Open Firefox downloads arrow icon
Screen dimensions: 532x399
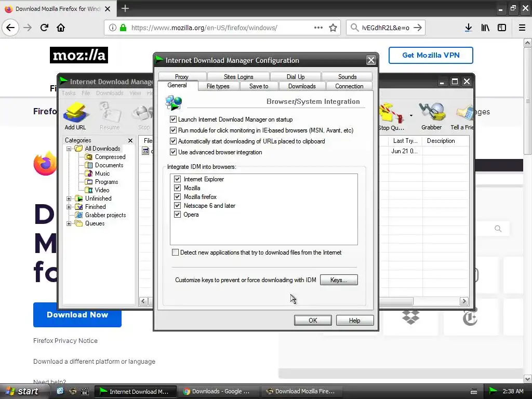pyautogui.click(x=468, y=28)
